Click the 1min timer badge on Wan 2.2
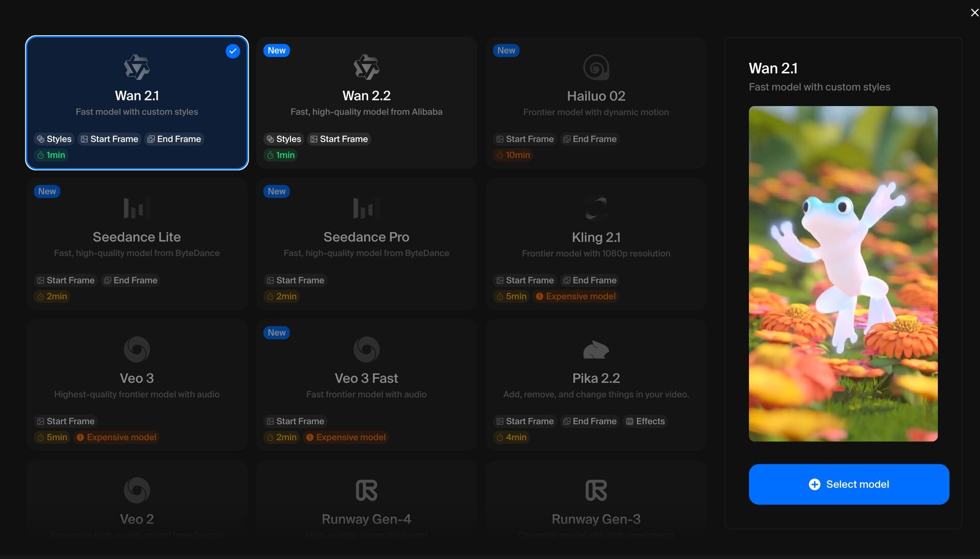 (x=281, y=155)
